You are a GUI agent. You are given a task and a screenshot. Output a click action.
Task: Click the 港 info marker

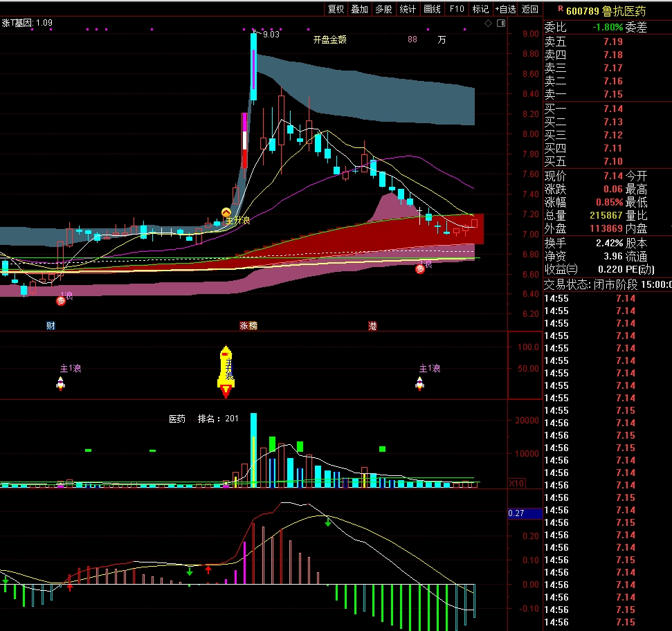point(372,326)
